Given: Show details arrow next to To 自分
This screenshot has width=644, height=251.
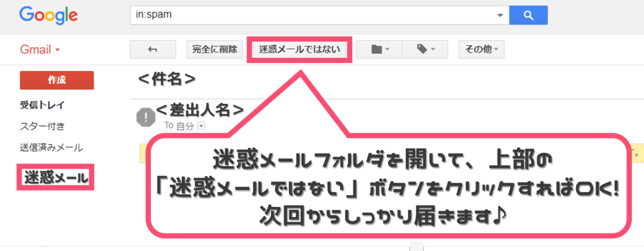Looking at the screenshot, I should [x=201, y=126].
